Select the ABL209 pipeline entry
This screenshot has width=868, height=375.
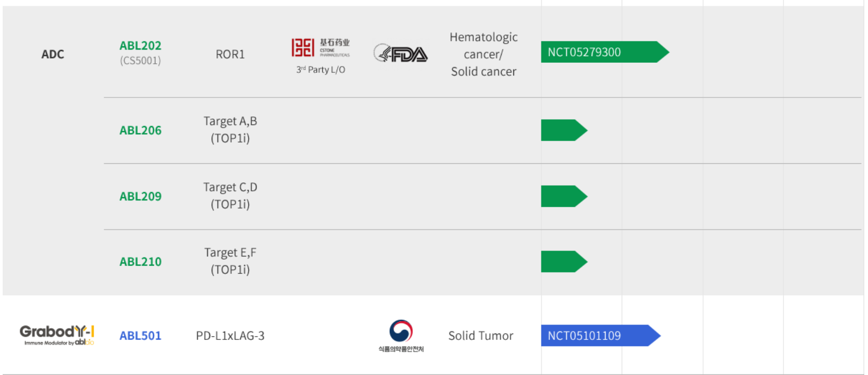tap(140, 196)
